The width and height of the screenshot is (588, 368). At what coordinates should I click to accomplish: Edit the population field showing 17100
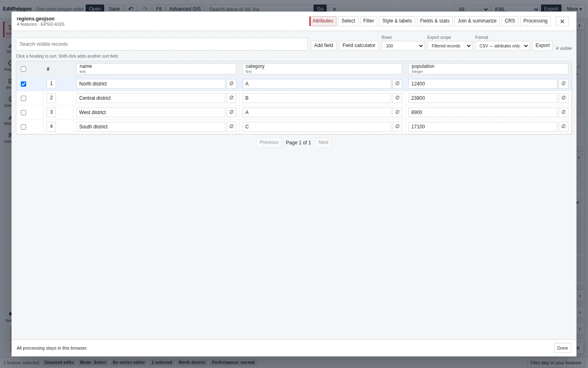(x=483, y=127)
